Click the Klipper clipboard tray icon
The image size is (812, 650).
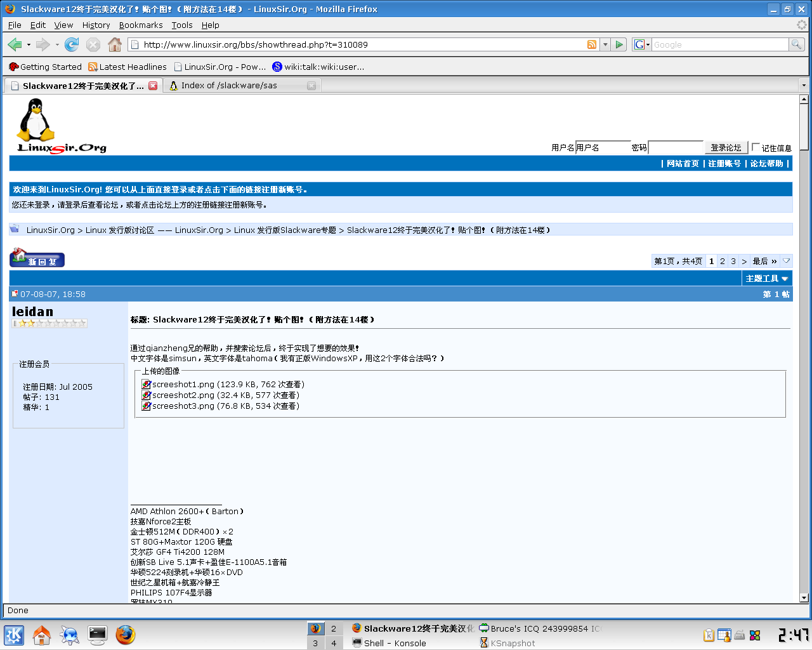[x=709, y=635]
